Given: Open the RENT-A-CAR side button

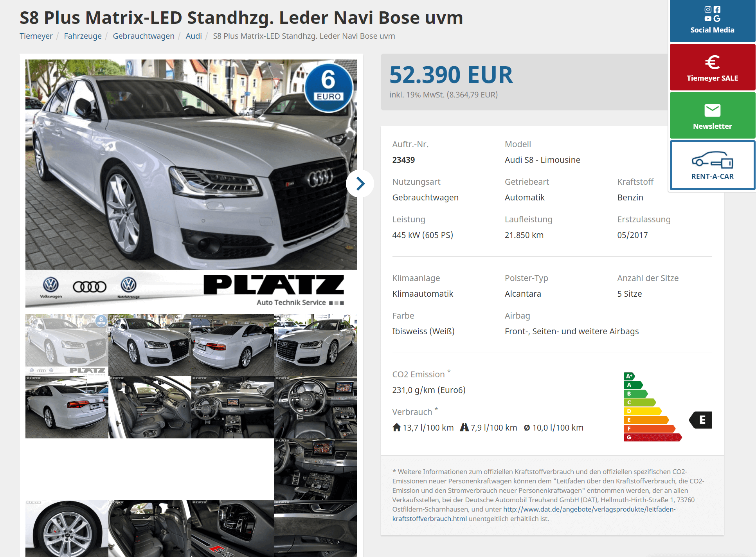Looking at the screenshot, I should [x=712, y=165].
